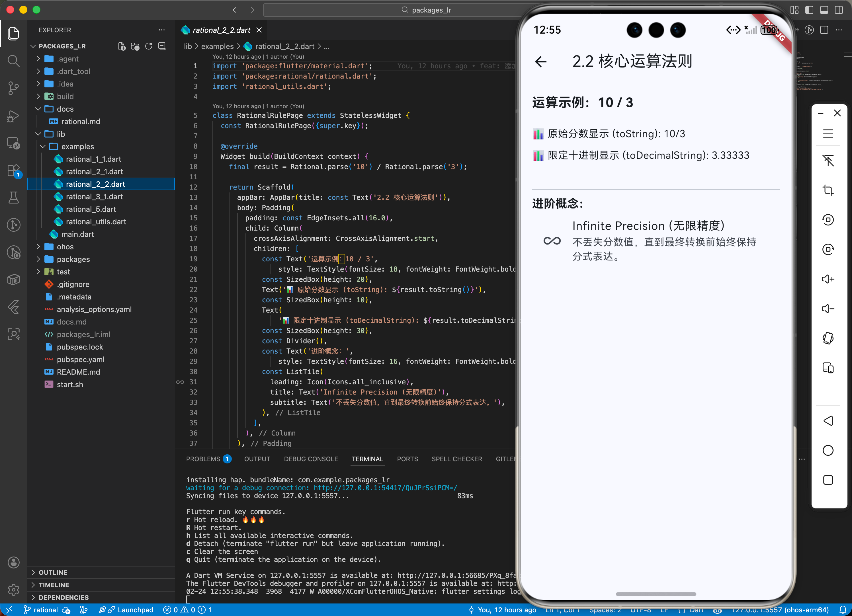
Task: Refresh the Explorer file tree
Action: pyautogui.click(x=148, y=46)
